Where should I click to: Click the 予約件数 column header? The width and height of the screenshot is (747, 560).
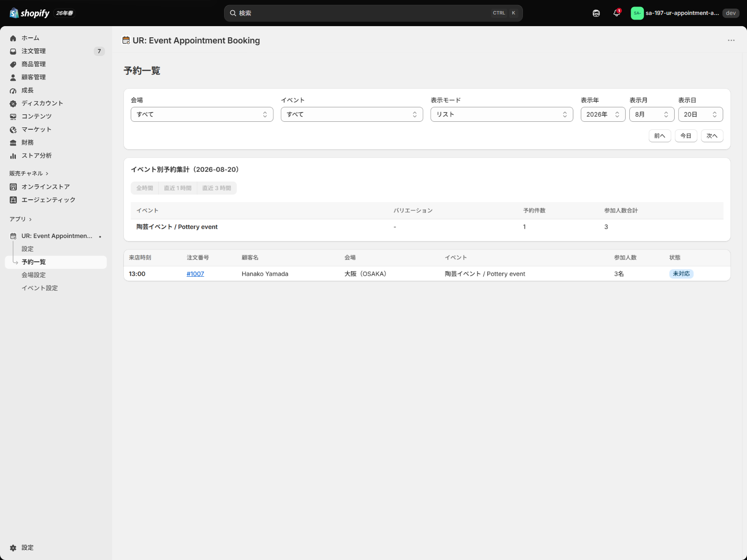(x=534, y=210)
